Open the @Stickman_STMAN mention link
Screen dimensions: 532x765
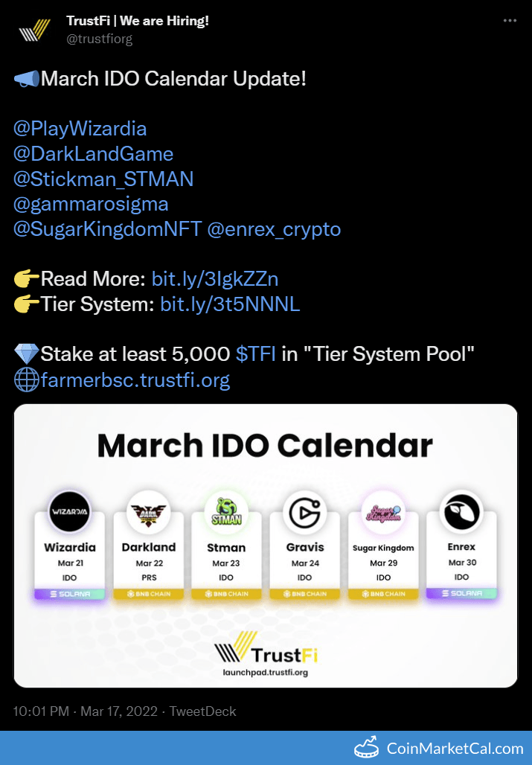pyautogui.click(x=103, y=179)
